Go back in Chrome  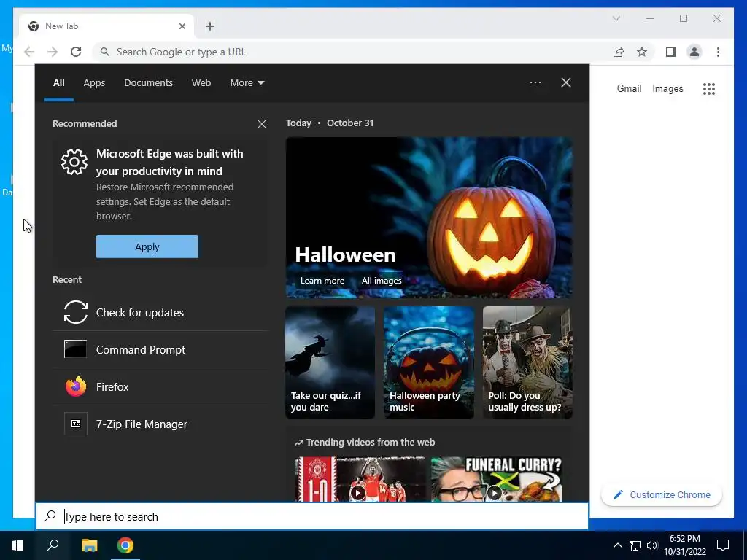point(29,52)
